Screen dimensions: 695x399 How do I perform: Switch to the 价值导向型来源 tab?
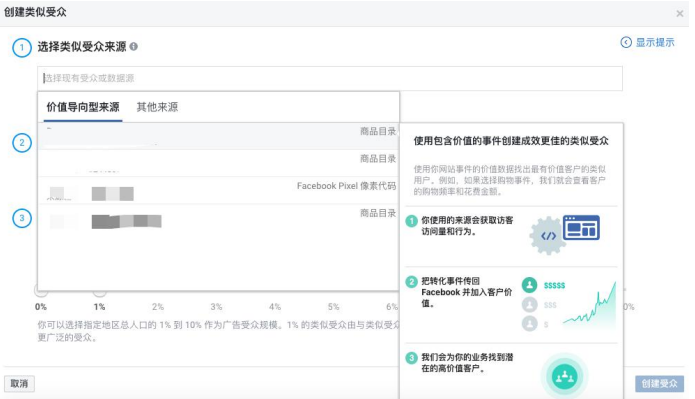tap(83, 107)
